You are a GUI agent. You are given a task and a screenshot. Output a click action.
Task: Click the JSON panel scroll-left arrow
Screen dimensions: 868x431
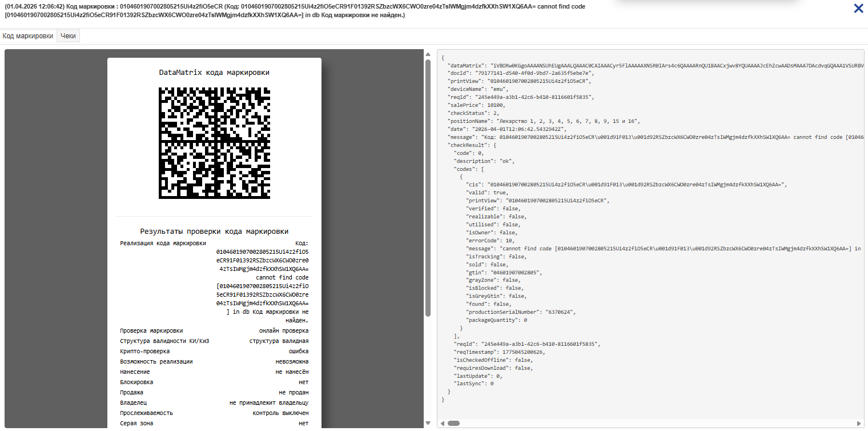442,424
